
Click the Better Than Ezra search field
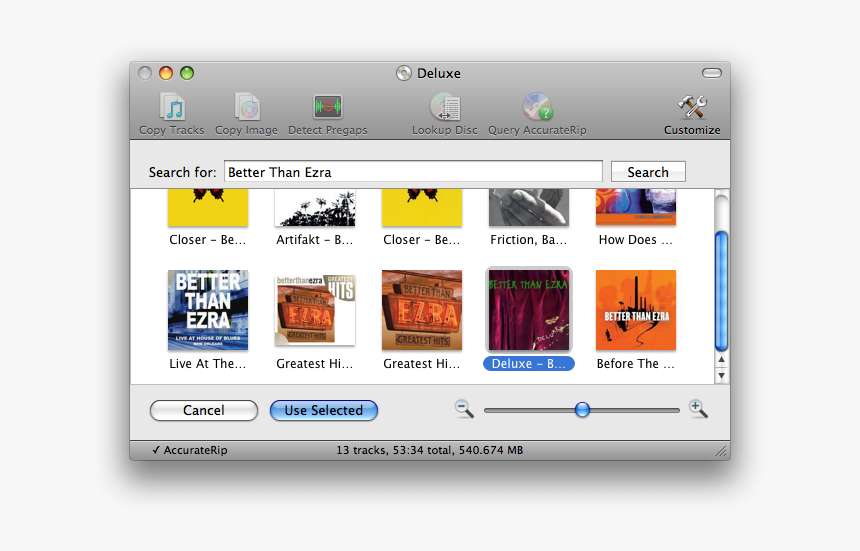point(413,172)
